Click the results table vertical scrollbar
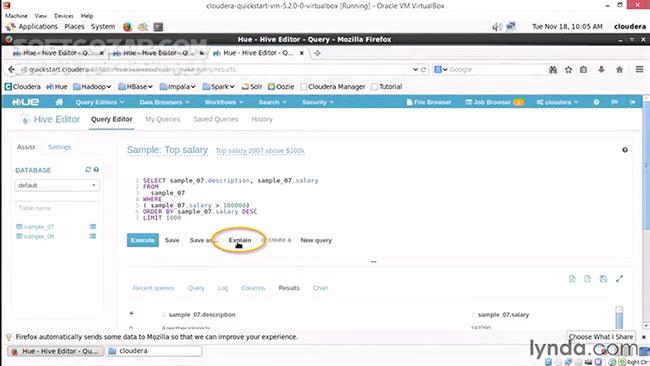 click(619, 318)
